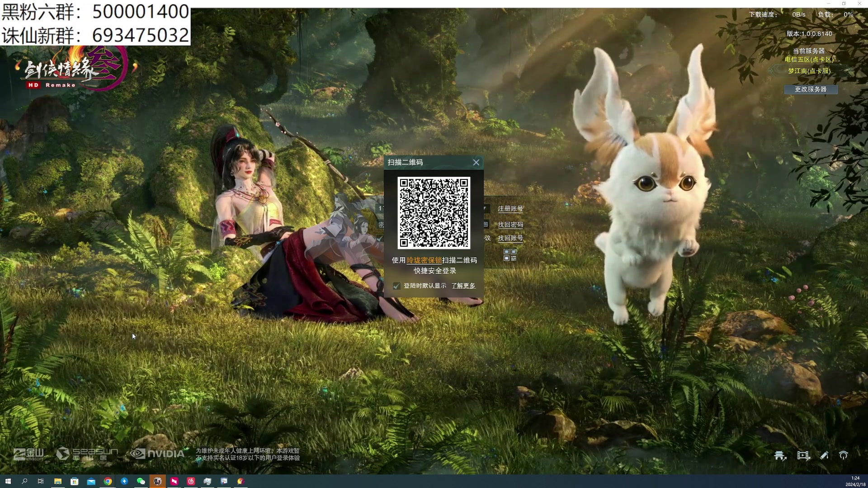Click the scroll-and-brush icon at bottom right
The image size is (868, 488).
click(x=824, y=455)
